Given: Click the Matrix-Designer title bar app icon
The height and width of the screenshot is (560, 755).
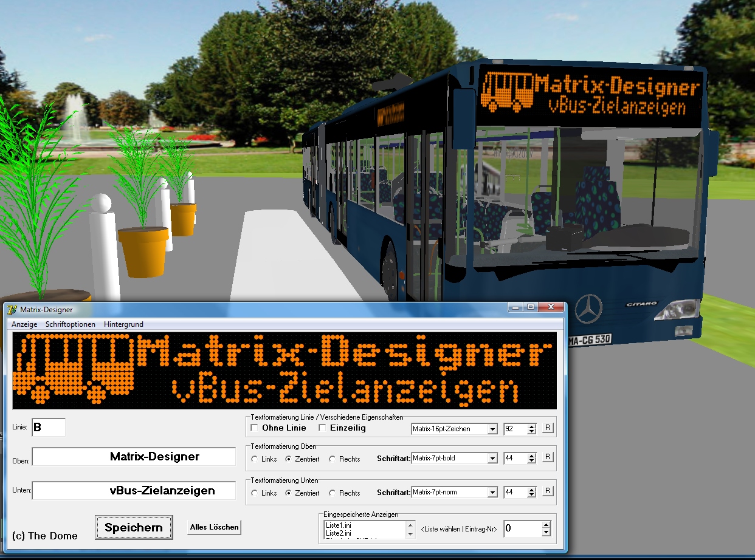Looking at the screenshot, I should pos(12,310).
